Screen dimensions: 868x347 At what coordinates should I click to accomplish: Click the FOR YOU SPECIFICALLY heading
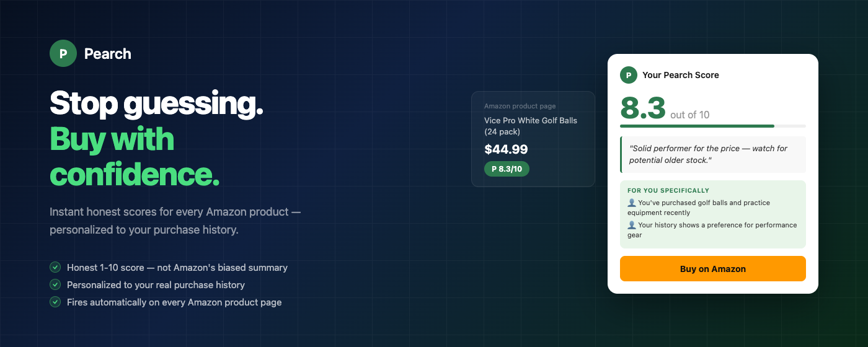(x=668, y=191)
